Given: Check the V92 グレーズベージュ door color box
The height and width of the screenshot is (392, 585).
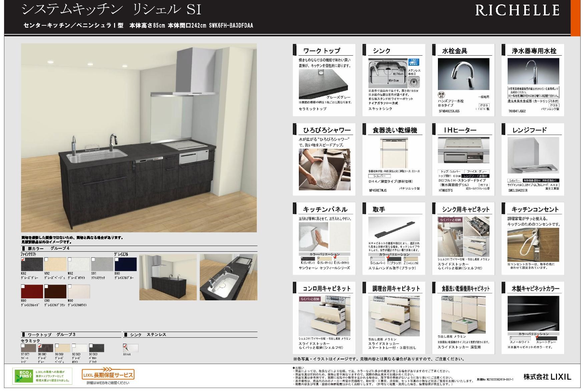Looking at the screenshot, I should tap(47, 259).
